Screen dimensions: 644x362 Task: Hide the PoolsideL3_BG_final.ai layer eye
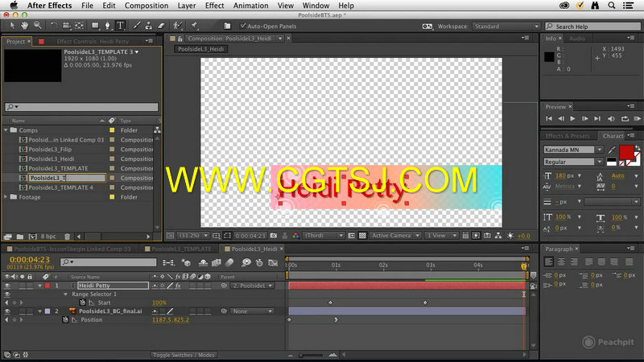7,311
